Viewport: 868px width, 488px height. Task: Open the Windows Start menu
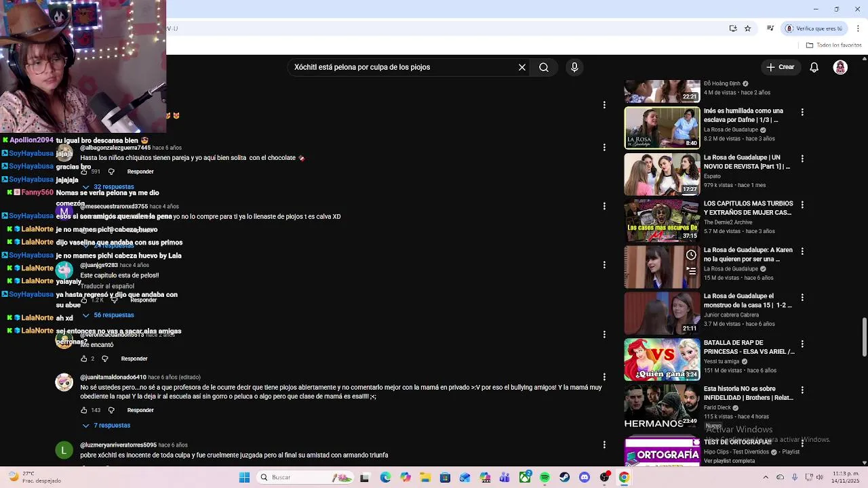244,478
